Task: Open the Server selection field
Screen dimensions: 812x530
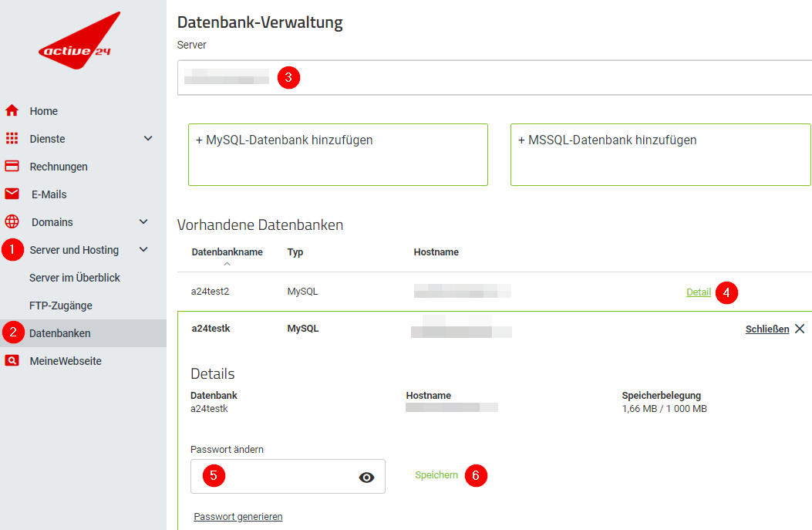Action: pyautogui.click(x=494, y=78)
